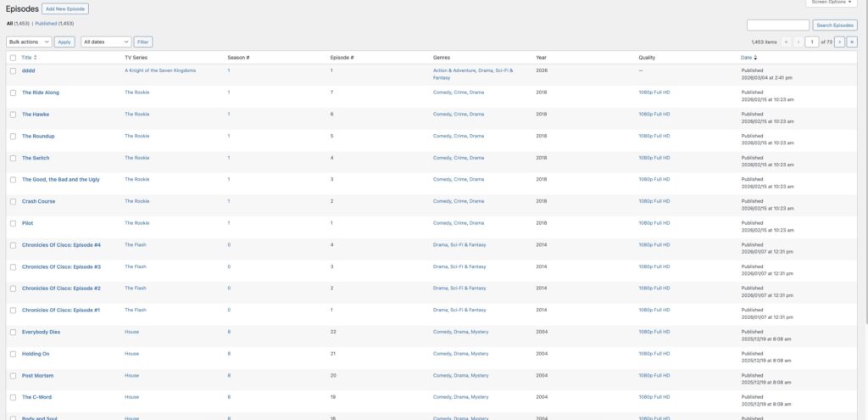Switch to the All episodes view
Screen dimensions: 868x420
tap(9, 24)
